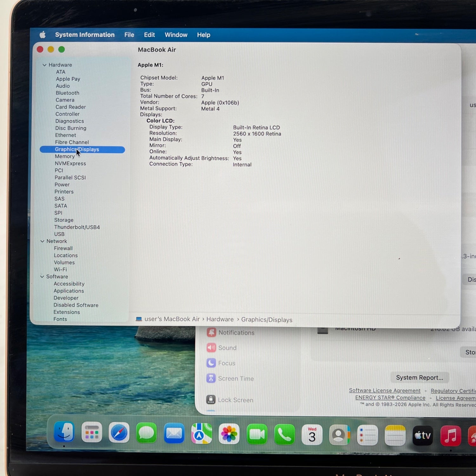Click the Screen Time hourglass icon
This screenshot has height=476, width=476.
[x=211, y=378]
